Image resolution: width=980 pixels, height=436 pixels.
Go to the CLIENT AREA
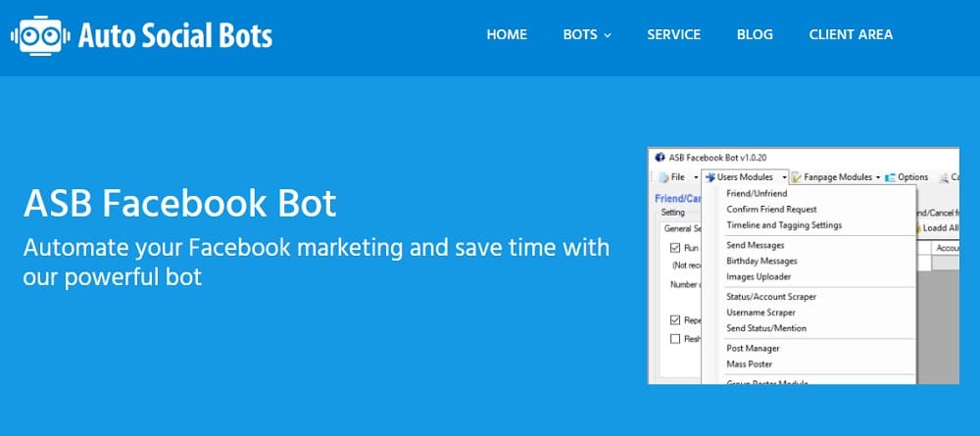tap(851, 34)
